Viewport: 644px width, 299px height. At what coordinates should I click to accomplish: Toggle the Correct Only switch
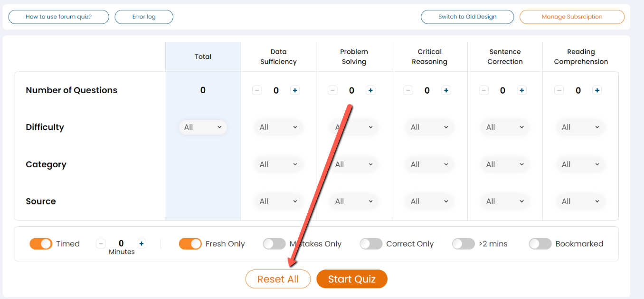pos(371,244)
